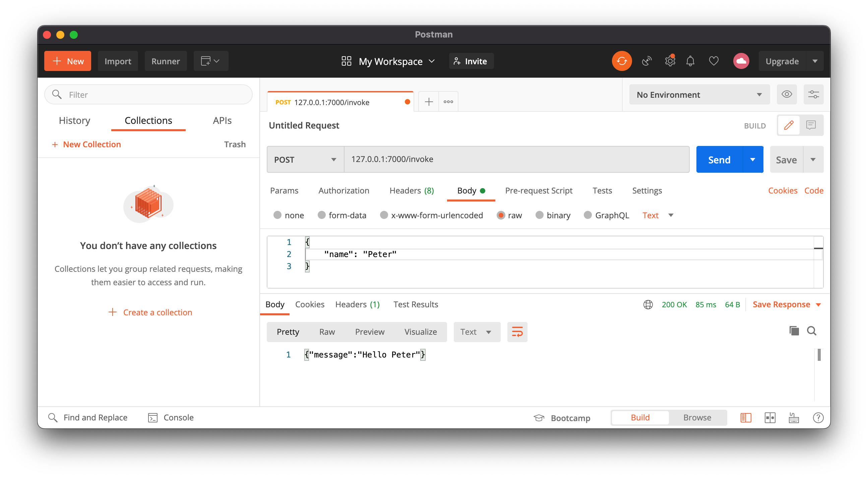Image resolution: width=868 pixels, height=478 pixels.
Task: Click the environment quick look eye icon
Action: click(x=787, y=94)
